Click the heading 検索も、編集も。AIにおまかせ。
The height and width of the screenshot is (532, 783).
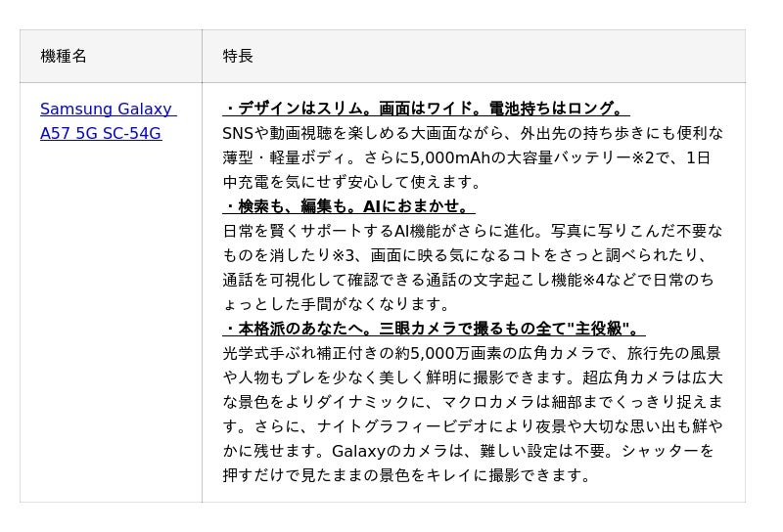(348, 206)
